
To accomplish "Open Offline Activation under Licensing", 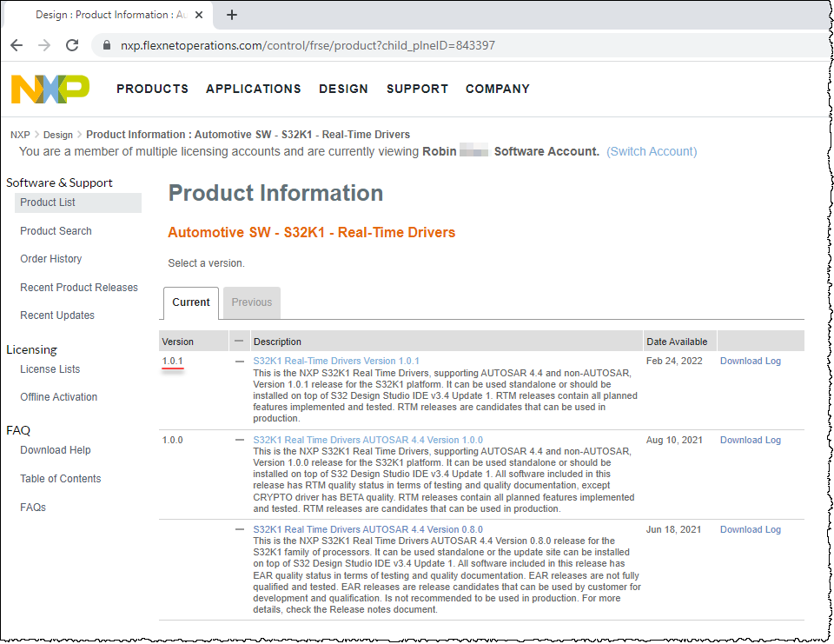I will click(x=58, y=397).
